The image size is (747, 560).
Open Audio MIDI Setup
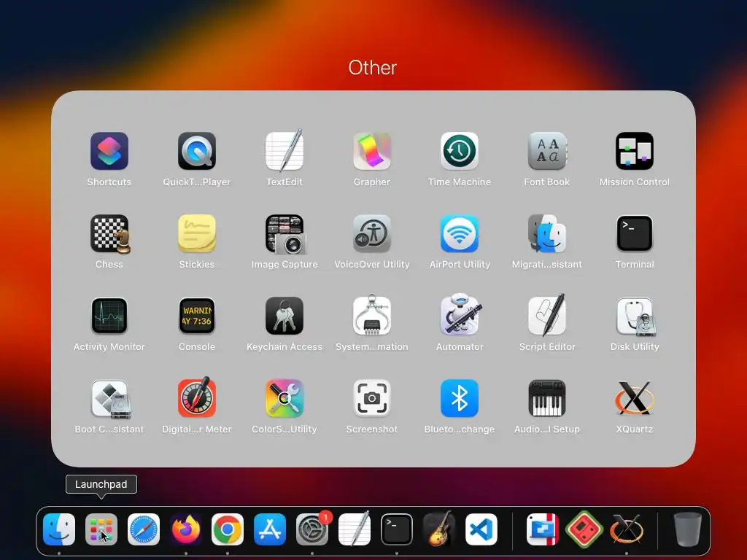pyautogui.click(x=547, y=399)
